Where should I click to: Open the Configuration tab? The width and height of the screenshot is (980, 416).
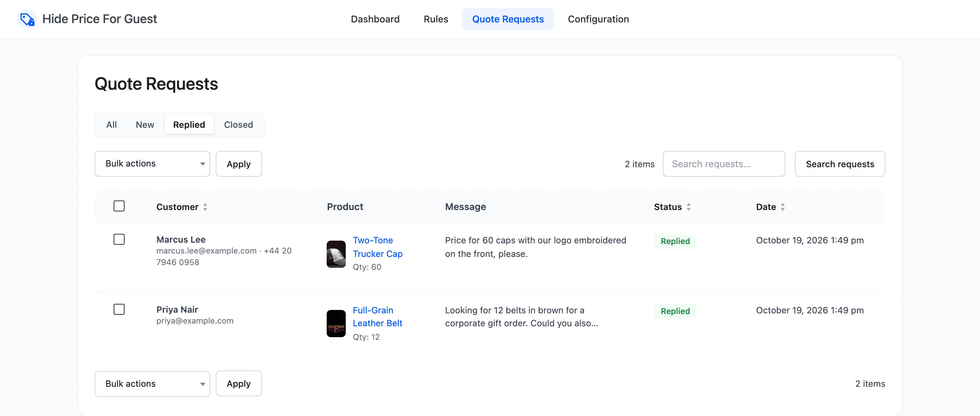(x=598, y=19)
